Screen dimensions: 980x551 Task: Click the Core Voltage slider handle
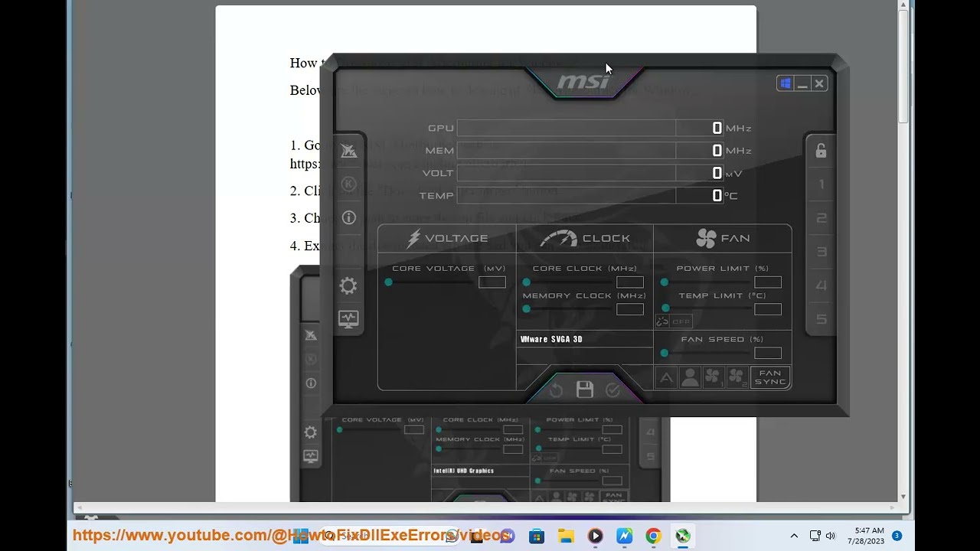pos(388,282)
